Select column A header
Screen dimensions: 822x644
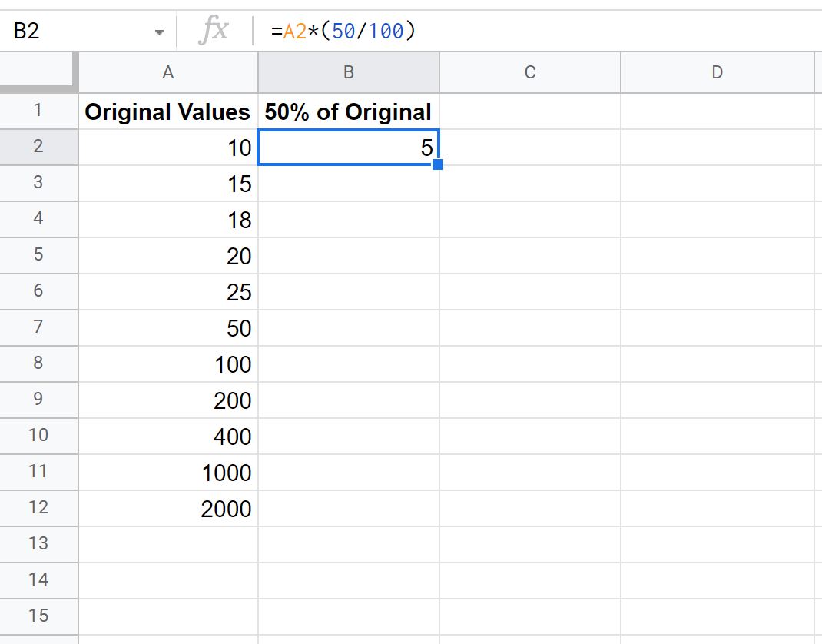click(x=167, y=72)
